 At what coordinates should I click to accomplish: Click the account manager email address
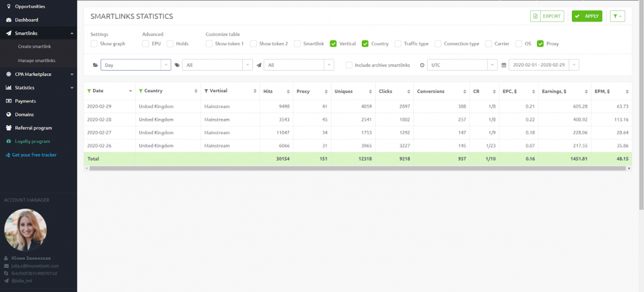tap(35, 265)
